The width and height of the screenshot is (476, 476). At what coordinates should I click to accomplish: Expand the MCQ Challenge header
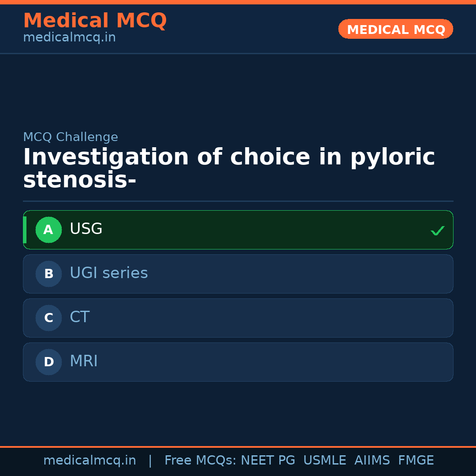71,137
